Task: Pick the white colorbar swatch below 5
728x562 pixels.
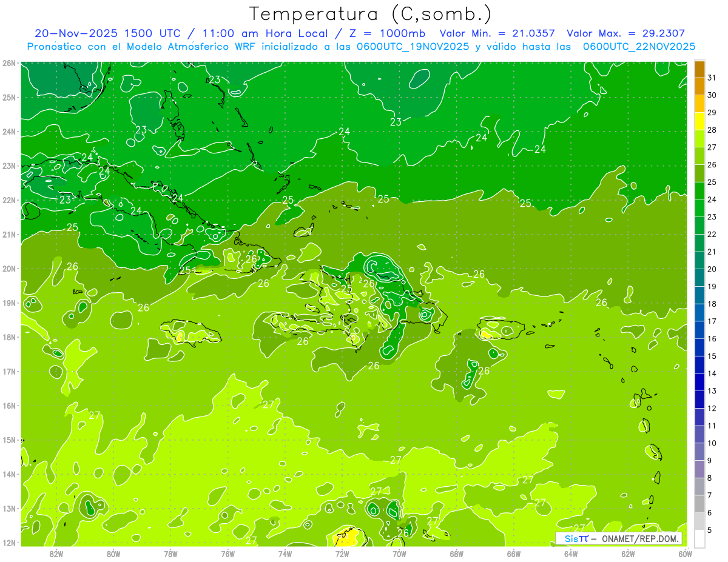Action: [699, 538]
